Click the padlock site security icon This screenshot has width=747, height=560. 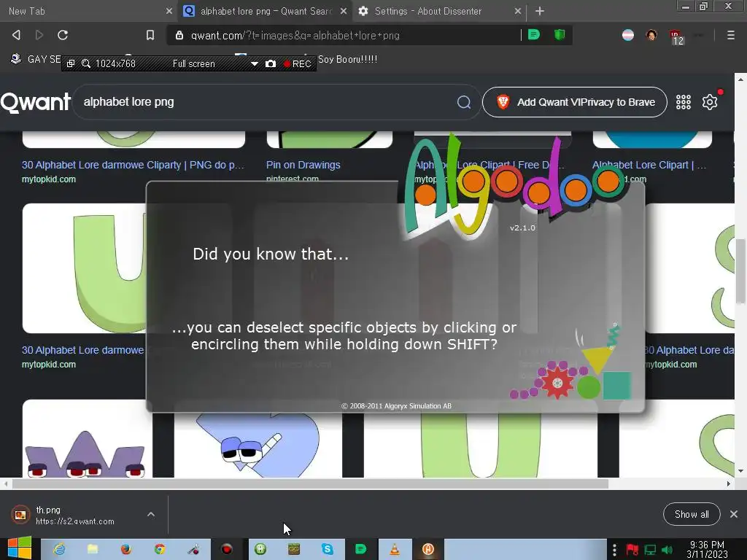coord(179,35)
